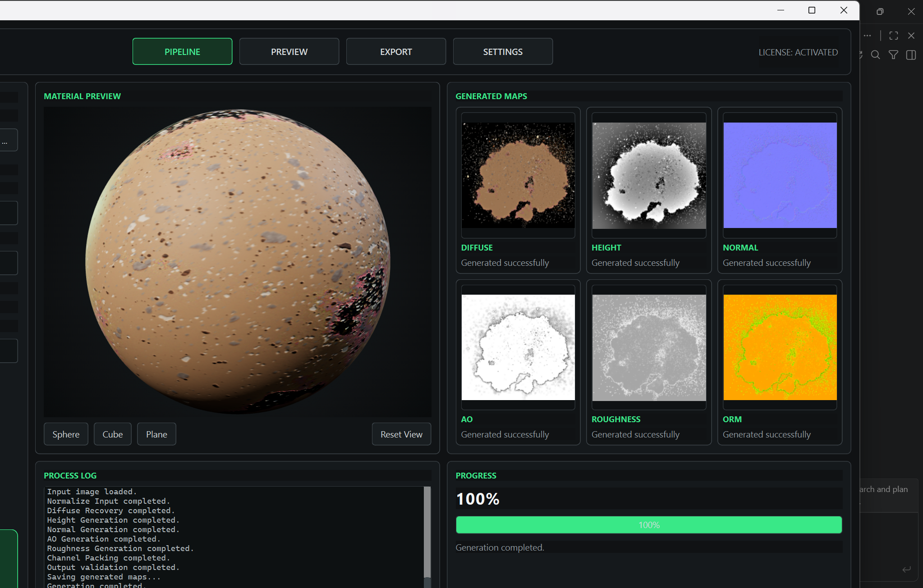Click the green 100% progress bar
Image resolution: width=923 pixels, height=588 pixels.
point(649,525)
